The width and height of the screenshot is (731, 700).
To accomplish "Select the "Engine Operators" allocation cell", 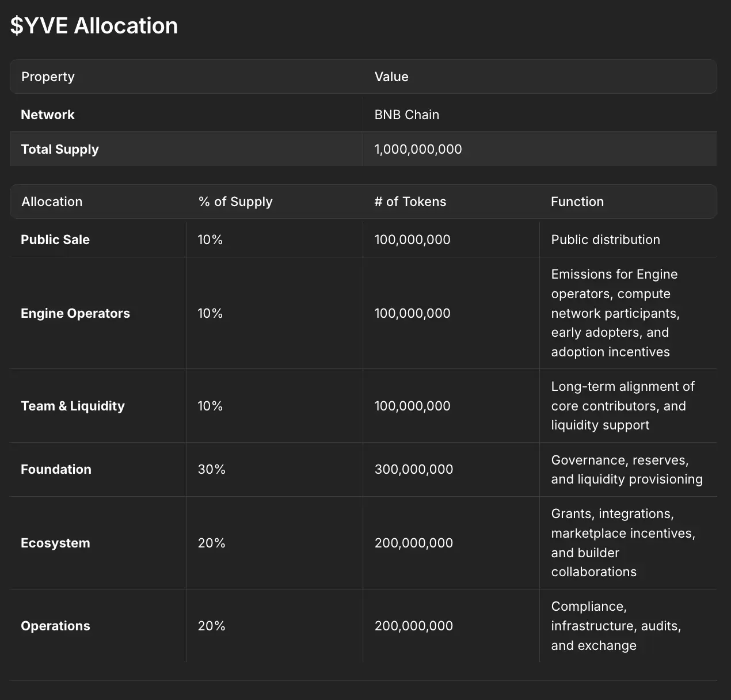I will (x=75, y=313).
